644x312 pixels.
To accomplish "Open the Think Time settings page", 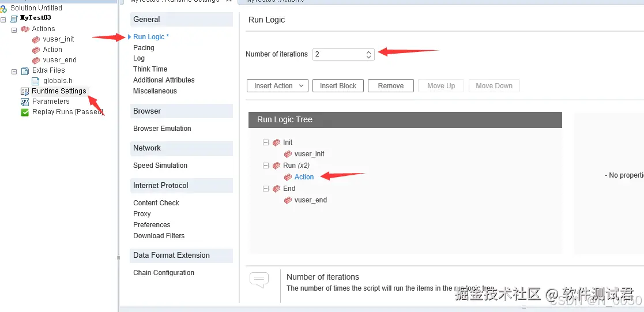I will pyautogui.click(x=150, y=69).
